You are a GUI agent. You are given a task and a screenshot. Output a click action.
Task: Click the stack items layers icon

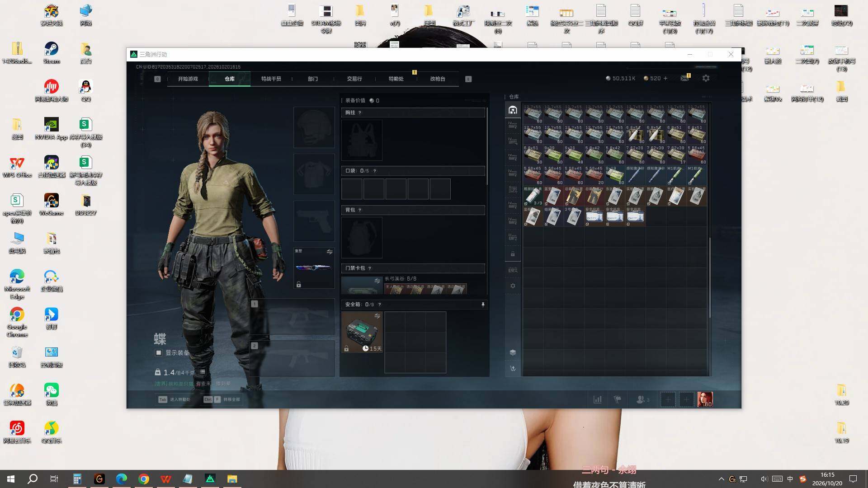coord(513,352)
